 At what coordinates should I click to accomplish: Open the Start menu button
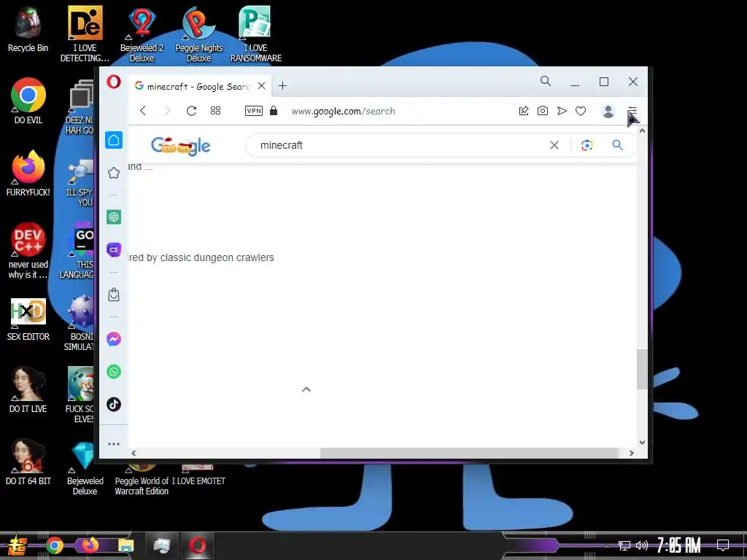(x=18, y=545)
